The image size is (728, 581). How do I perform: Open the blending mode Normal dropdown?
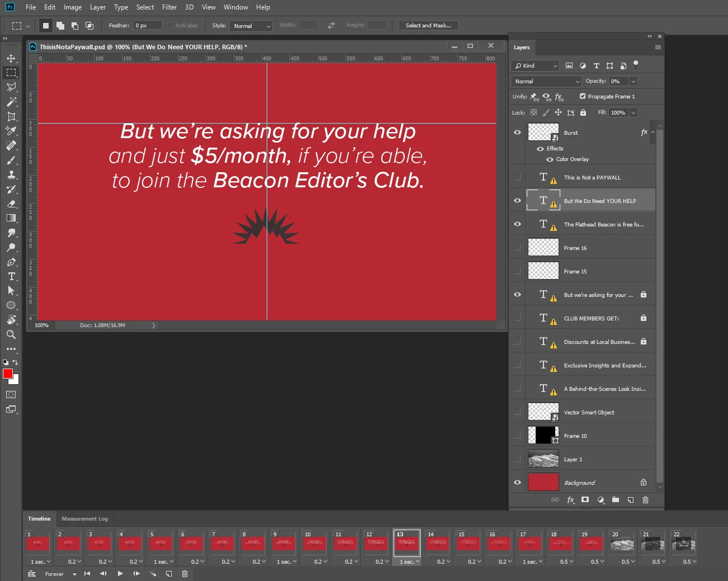click(x=546, y=81)
